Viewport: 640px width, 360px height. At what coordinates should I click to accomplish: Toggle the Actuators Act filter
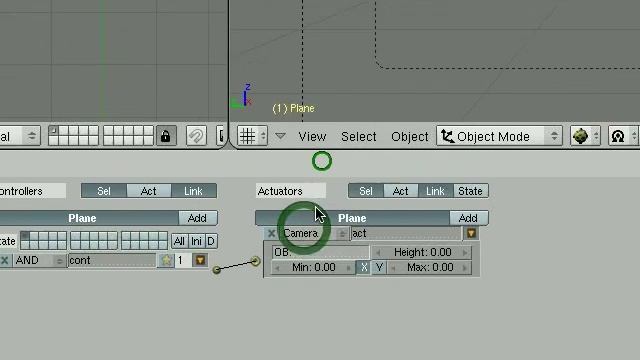[400, 191]
